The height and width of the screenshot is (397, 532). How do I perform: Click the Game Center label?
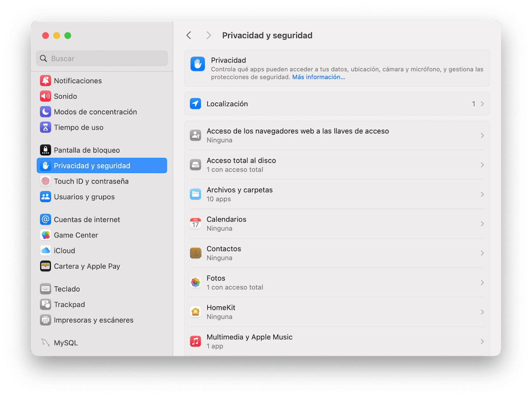click(x=76, y=235)
